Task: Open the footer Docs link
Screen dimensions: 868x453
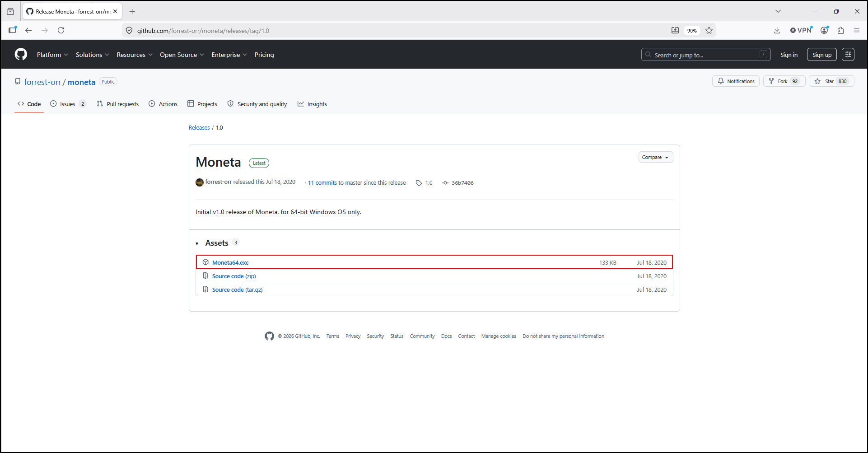Action: (446, 336)
